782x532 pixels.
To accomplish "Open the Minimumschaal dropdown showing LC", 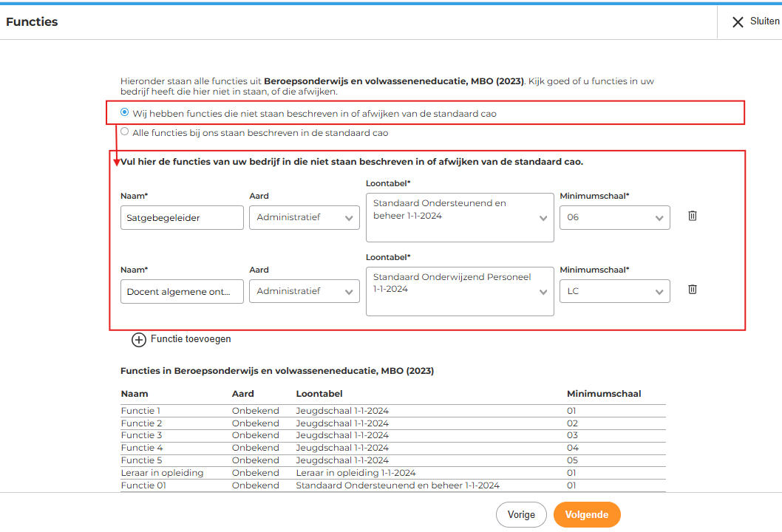I will click(x=614, y=291).
